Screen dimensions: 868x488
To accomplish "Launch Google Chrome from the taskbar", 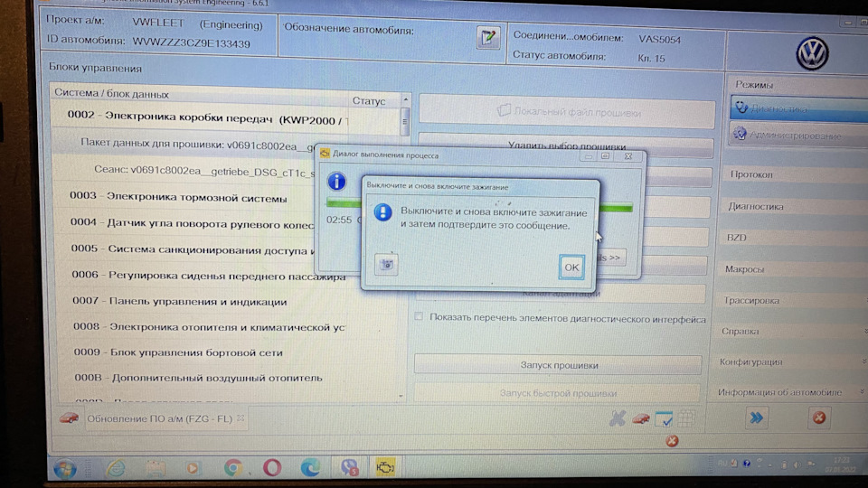I will [x=233, y=468].
